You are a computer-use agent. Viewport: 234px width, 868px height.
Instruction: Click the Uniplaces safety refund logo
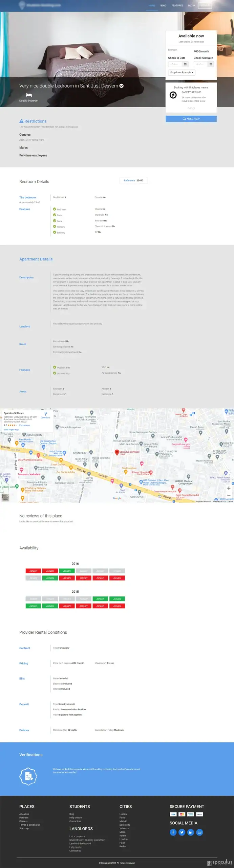pos(173,95)
